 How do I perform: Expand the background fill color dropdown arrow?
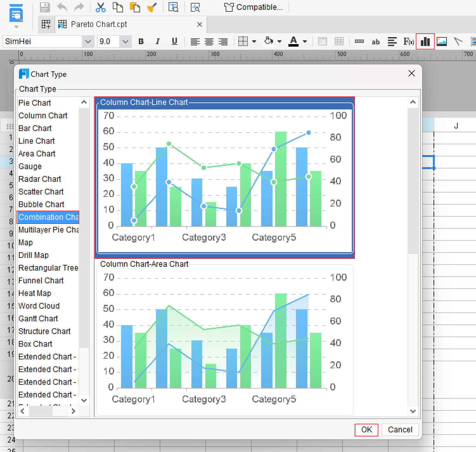279,41
